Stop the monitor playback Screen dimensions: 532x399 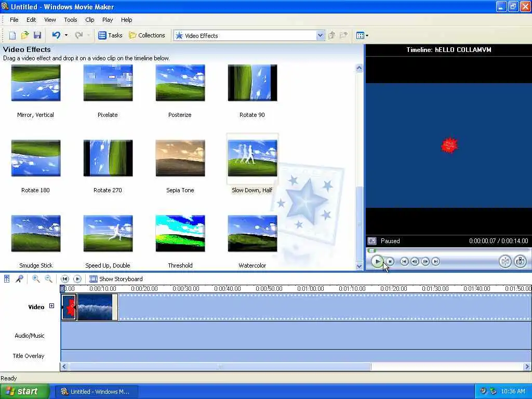point(391,262)
